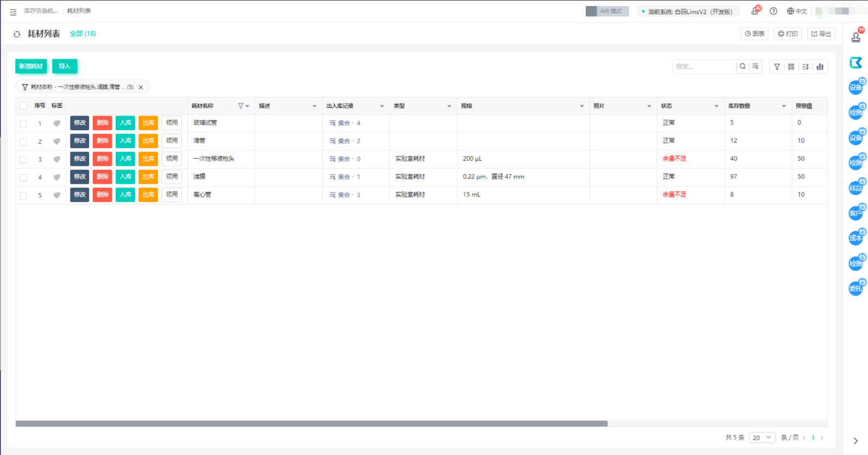Open the page size dropdown showing 20
The height and width of the screenshot is (455, 868).
point(762,438)
